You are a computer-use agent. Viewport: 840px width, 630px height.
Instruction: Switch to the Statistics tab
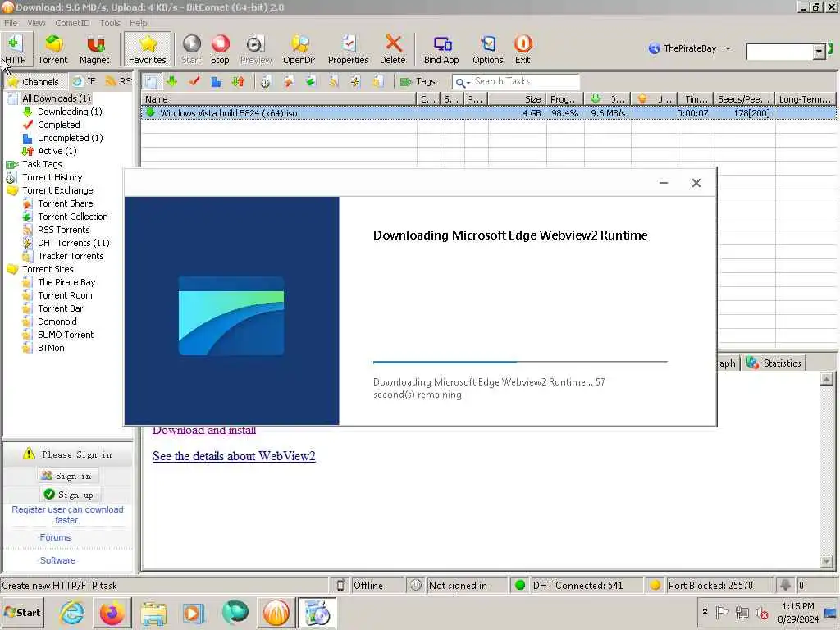(774, 363)
